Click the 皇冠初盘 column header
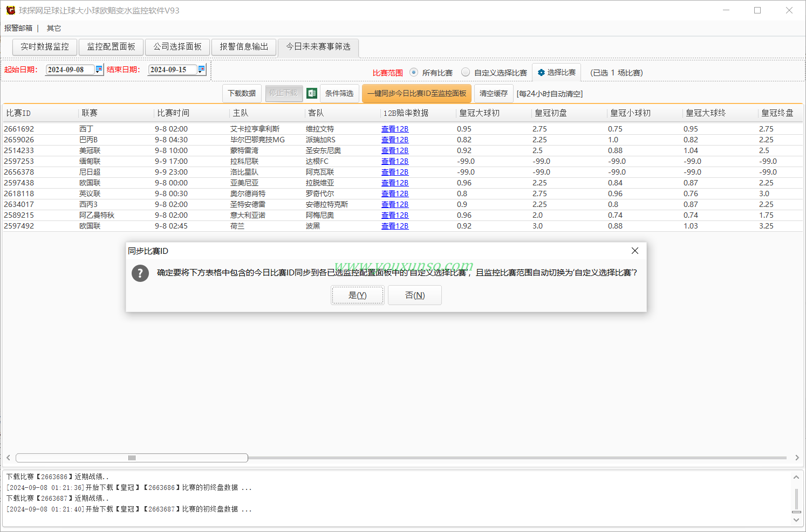This screenshot has height=532, width=806. [x=569, y=113]
